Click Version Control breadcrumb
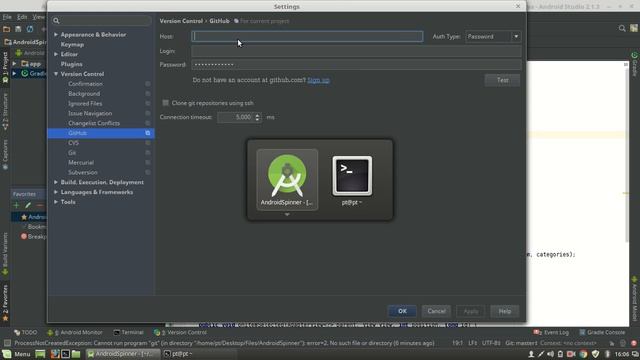Screen dimensions: 640x360 coord(181,21)
